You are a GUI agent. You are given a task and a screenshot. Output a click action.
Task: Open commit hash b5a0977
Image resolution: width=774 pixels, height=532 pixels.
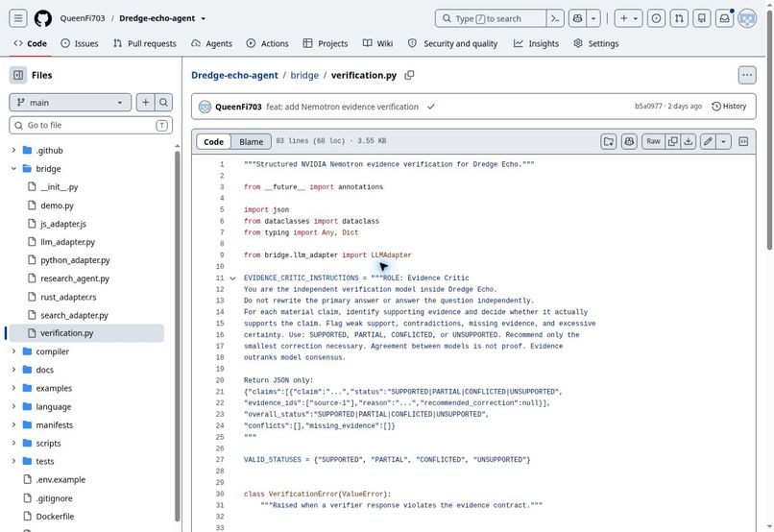tap(648, 106)
